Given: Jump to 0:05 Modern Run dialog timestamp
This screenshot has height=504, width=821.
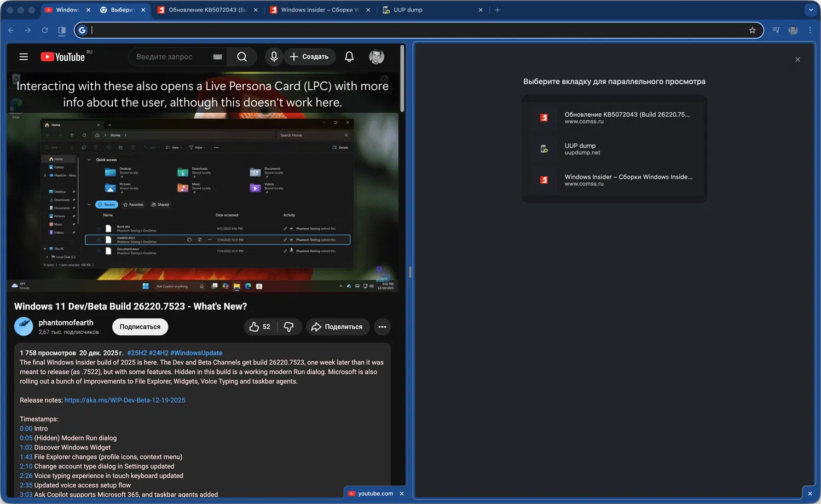Looking at the screenshot, I should click(26, 438).
